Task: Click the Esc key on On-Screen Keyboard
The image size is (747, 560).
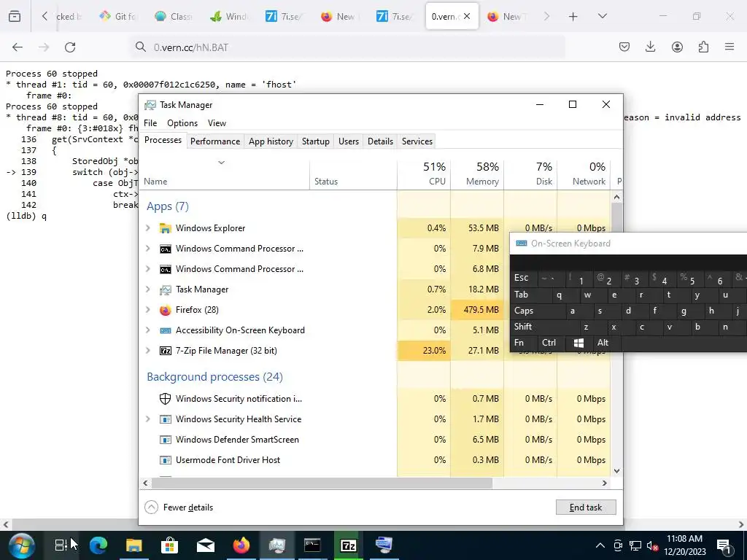Action: point(523,278)
